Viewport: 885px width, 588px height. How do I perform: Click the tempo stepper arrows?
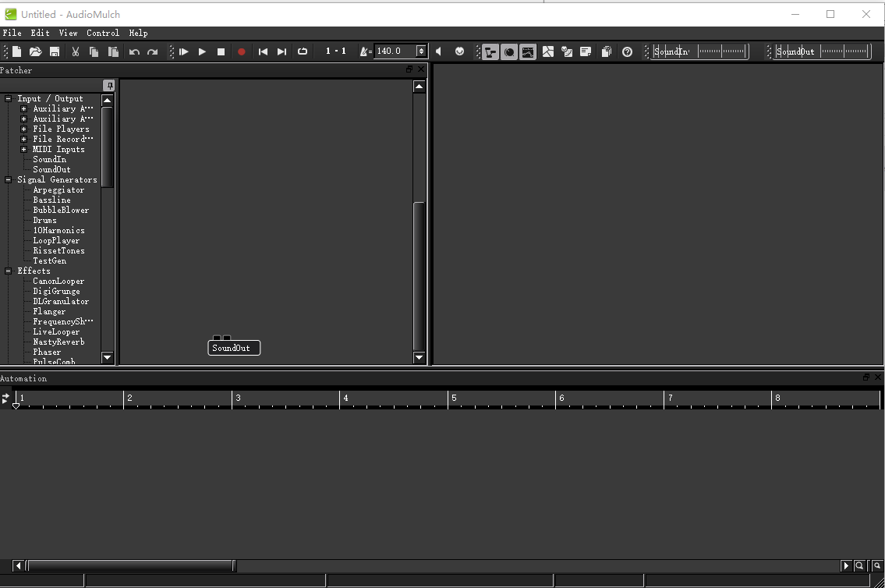tap(421, 51)
